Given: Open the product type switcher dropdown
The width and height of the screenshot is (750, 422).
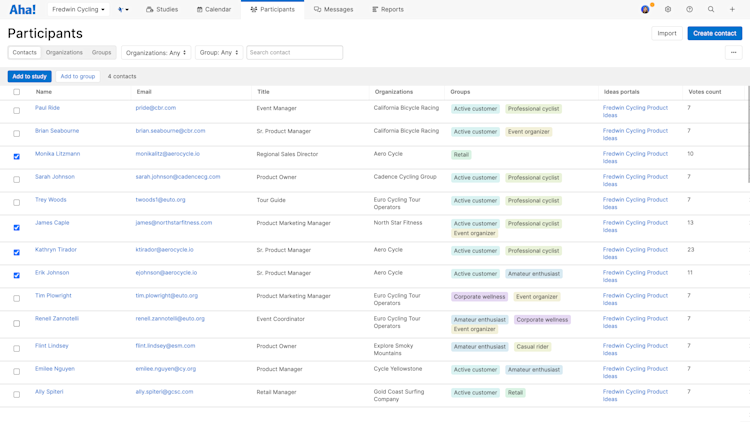Looking at the screenshot, I should pyautogui.click(x=123, y=9).
